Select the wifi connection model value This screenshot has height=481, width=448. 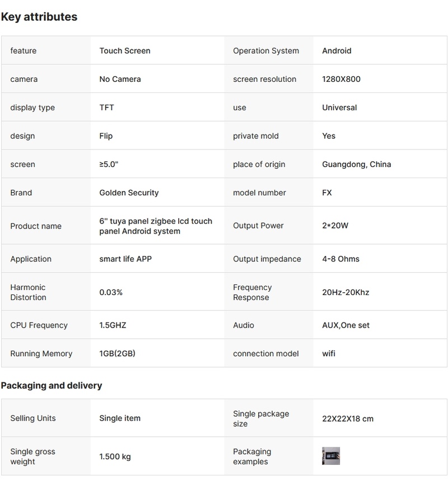tap(329, 353)
